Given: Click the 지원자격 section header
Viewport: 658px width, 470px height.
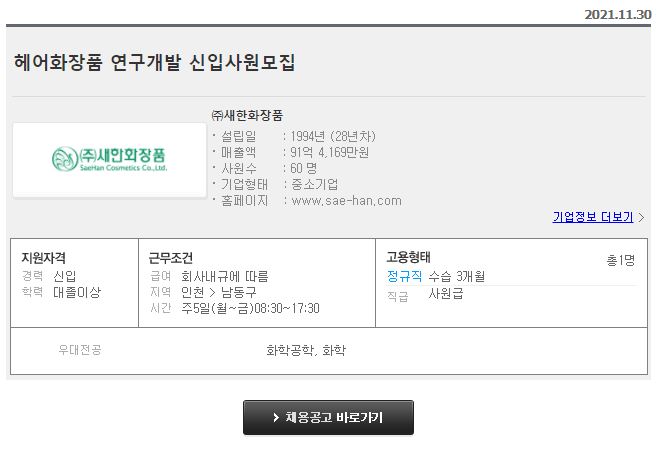Looking at the screenshot, I should (x=44, y=258).
